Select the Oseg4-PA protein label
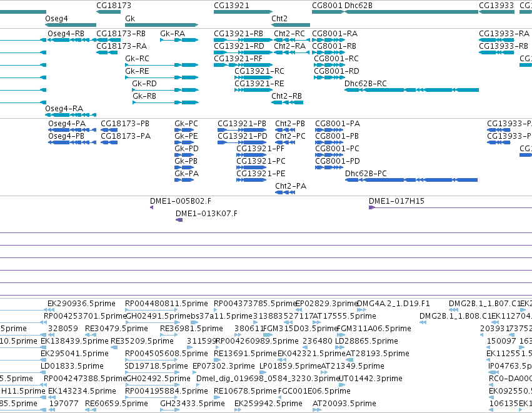The width and height of the screenshot is (532, 413). [x=67, y=124]
